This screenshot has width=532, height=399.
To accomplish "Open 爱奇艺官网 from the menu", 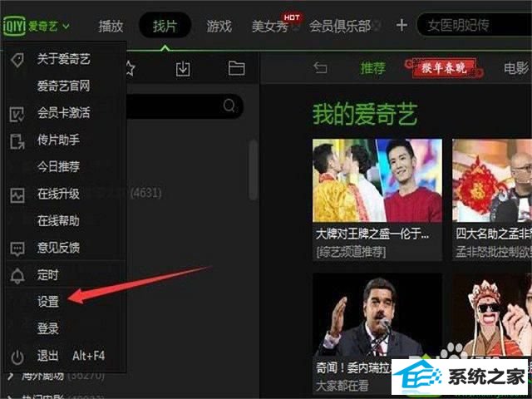I will [63, 86].
